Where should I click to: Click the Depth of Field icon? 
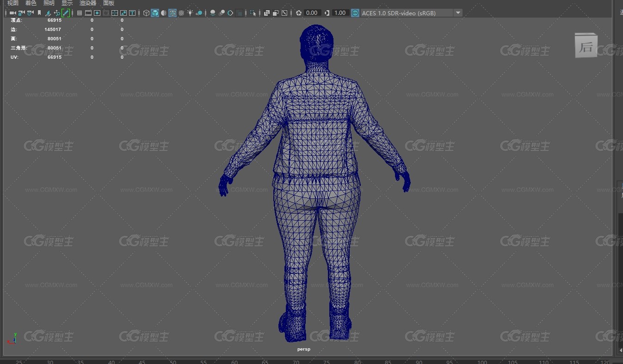click(239, 13)
